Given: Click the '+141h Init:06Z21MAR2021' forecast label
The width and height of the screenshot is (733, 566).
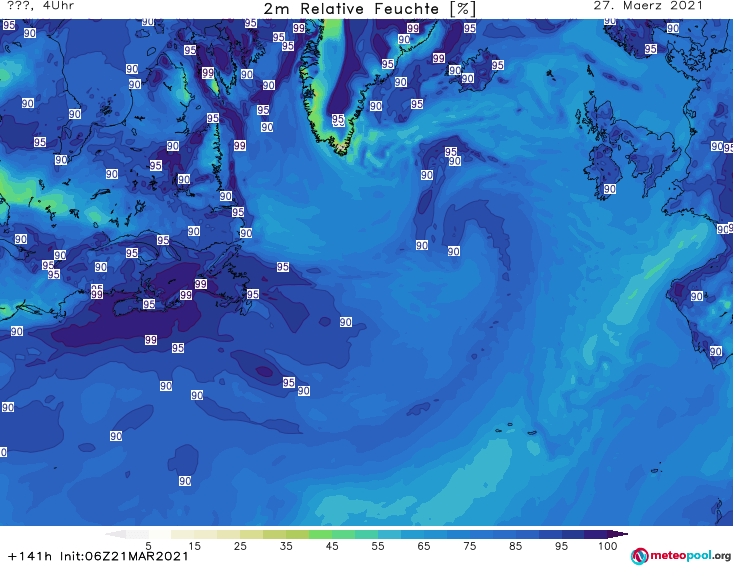Looking at the screenshot, I should point(98,556).
